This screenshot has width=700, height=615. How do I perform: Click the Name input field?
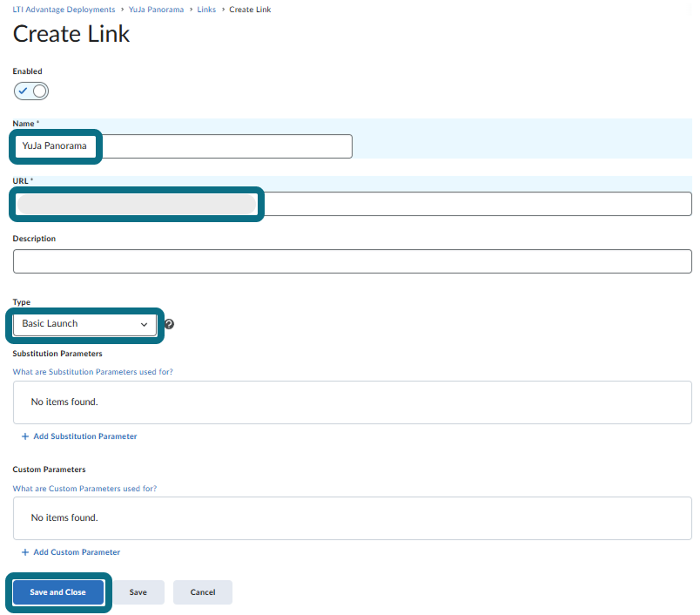183,146
